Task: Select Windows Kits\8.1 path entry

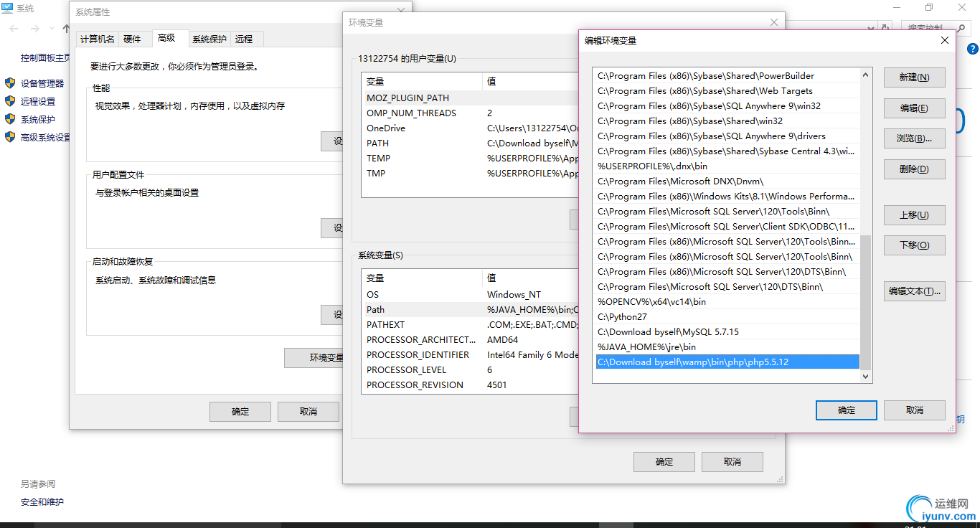Action: click(x=727, y=197)
